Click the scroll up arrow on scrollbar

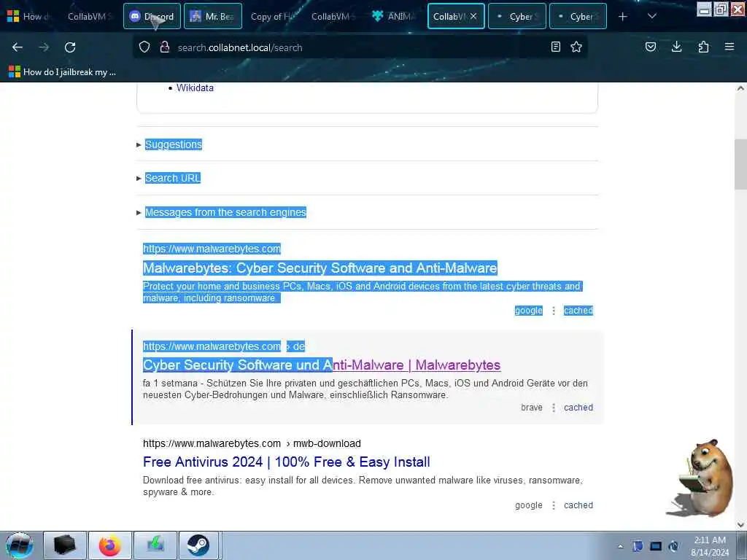pos(740,88)
